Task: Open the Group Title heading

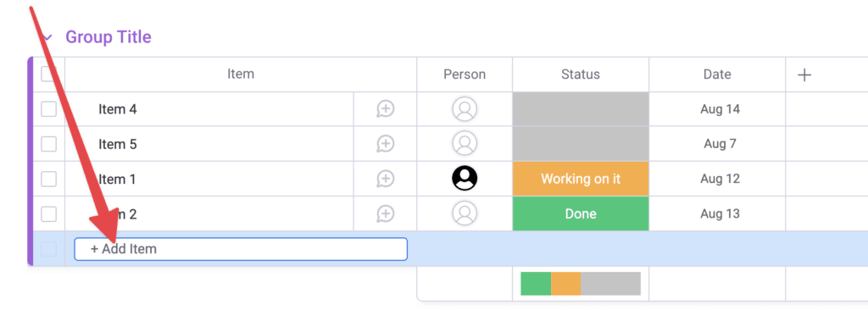Action: click(108, 37)
